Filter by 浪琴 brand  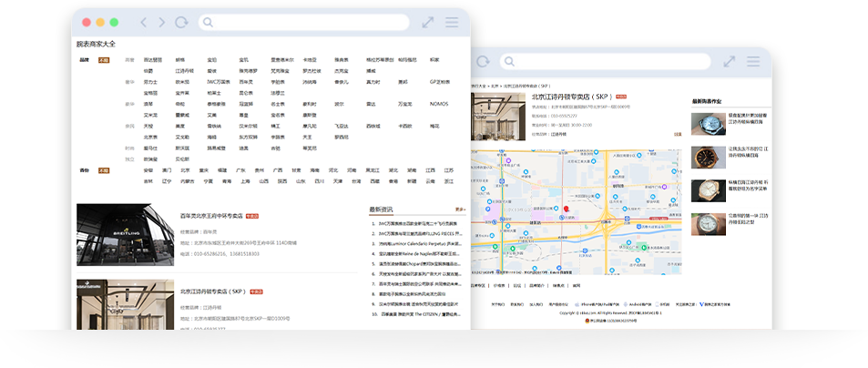(148, 104)
